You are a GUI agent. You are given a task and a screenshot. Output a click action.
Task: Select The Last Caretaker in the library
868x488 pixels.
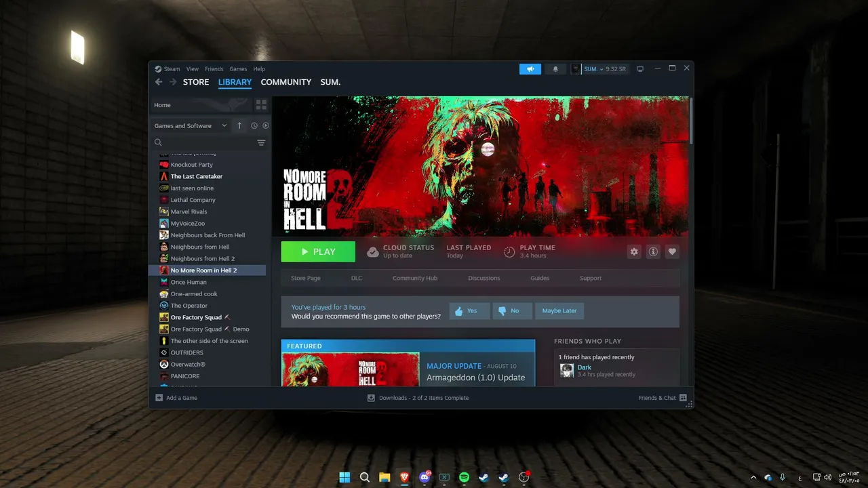(197, 176)
